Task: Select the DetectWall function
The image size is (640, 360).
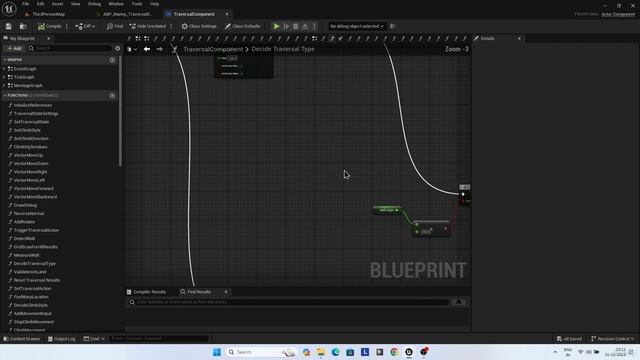Action: (24, 238)
